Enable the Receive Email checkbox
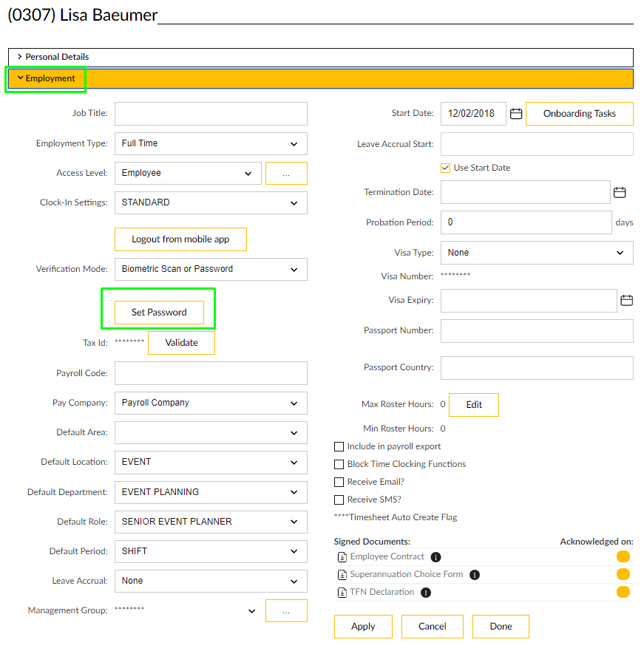Viewport: 644px width, 651px height. tap(339, 482)
